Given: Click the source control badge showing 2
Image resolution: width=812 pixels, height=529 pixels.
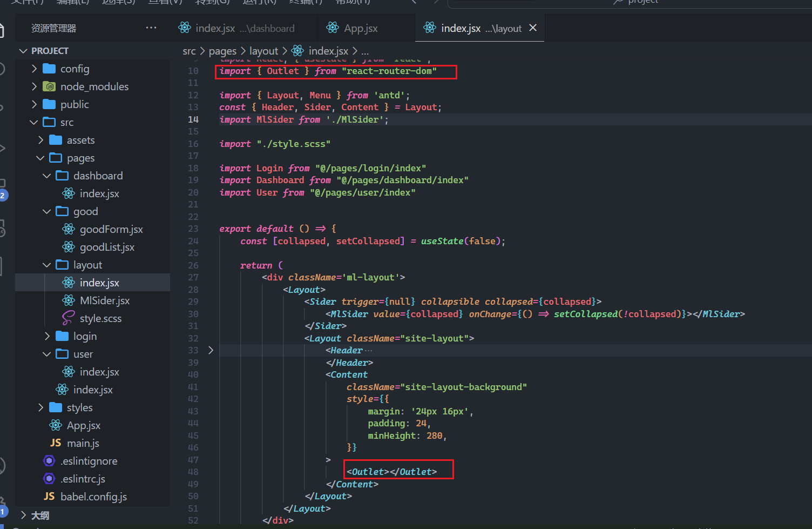Looking at the screenshot, I should click(3, 195).
